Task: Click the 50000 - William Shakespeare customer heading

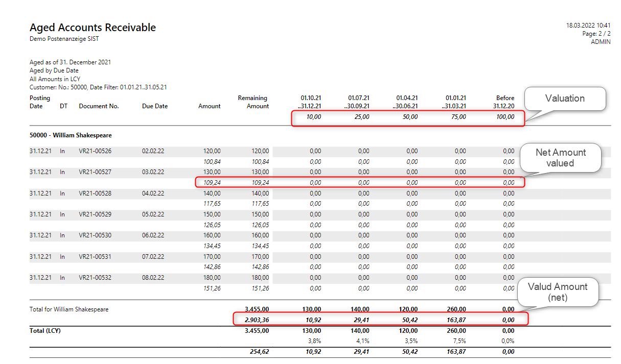Action: coord(71,135)
